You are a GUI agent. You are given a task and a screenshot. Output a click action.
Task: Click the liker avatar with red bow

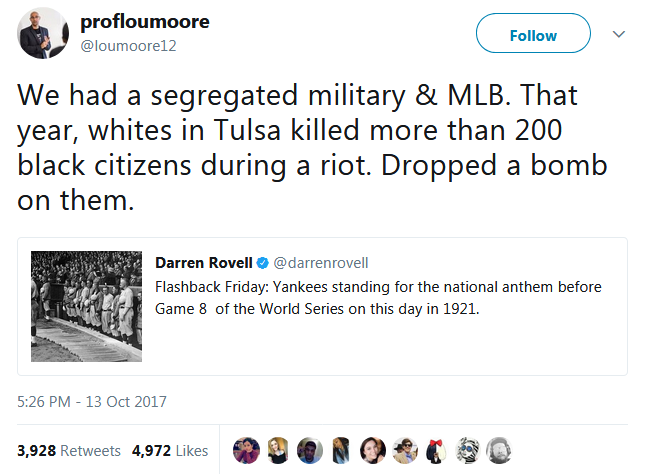coord(434,451)
